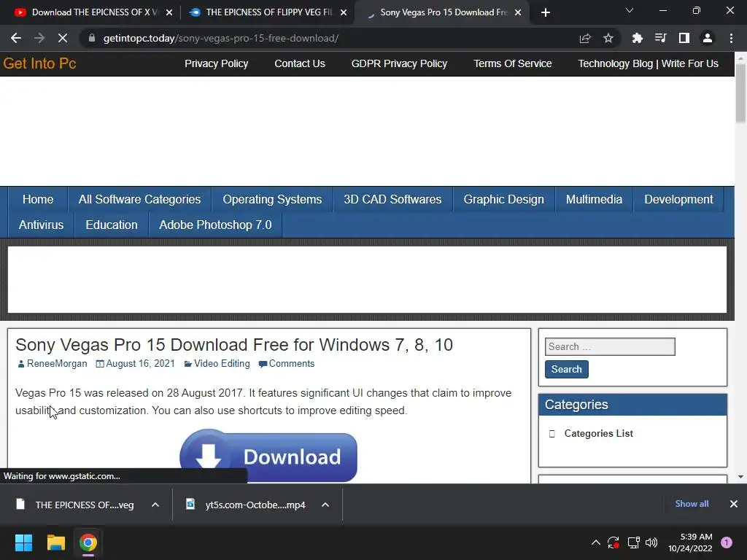747x560 pixels.
Task: Click the August 16, 2021 date link
Action: (140, 363)
